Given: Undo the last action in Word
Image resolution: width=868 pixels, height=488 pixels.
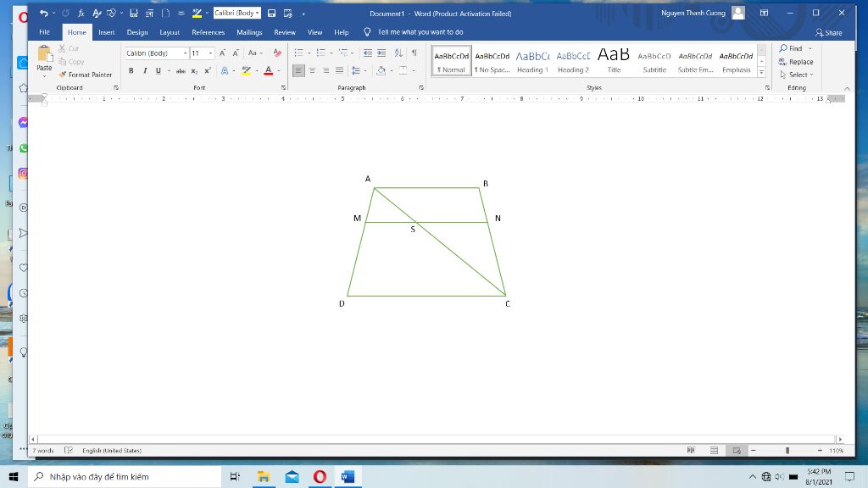Looking at the screenshot, I should (44, 14).
